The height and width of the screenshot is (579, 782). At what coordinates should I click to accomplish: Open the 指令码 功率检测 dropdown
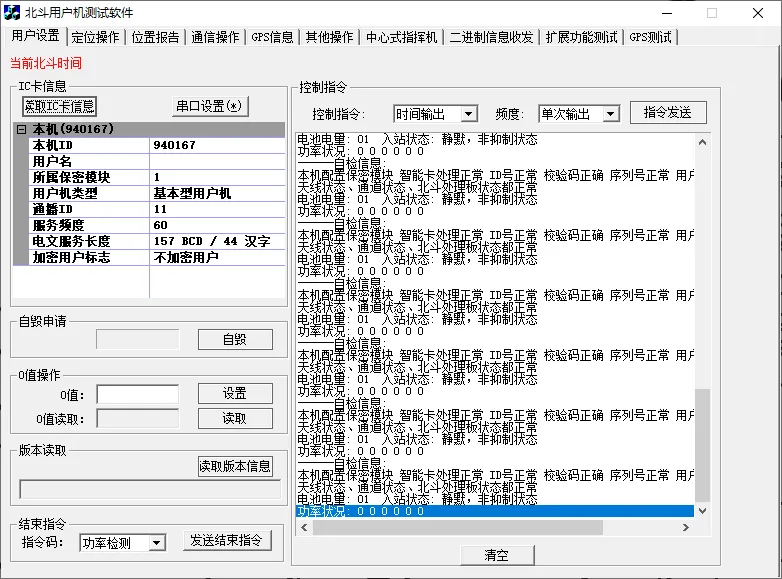157,543
